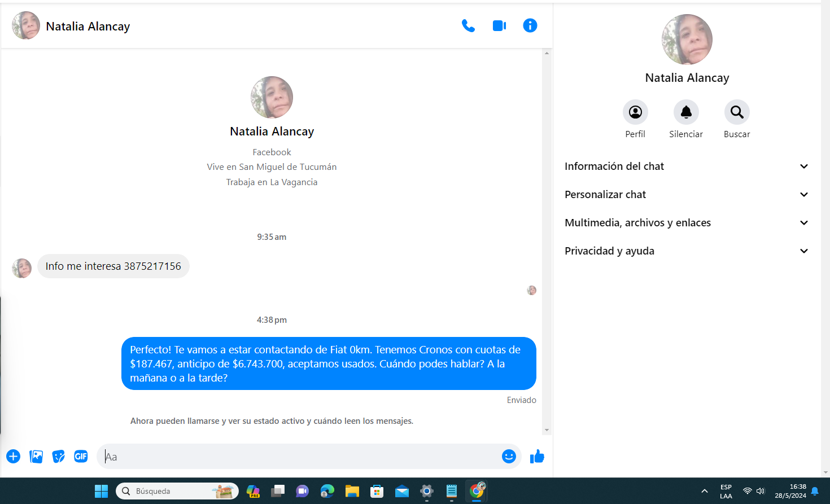This screenshot has height=504, width=830.
Task: Send a thumbs-up like
Action: [x=537, y=457]
